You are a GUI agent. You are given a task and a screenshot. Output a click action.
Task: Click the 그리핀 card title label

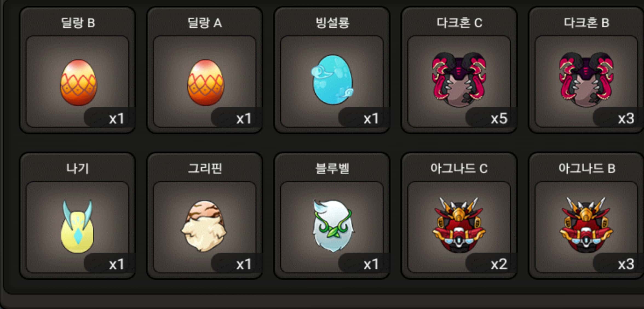(205, 168)
